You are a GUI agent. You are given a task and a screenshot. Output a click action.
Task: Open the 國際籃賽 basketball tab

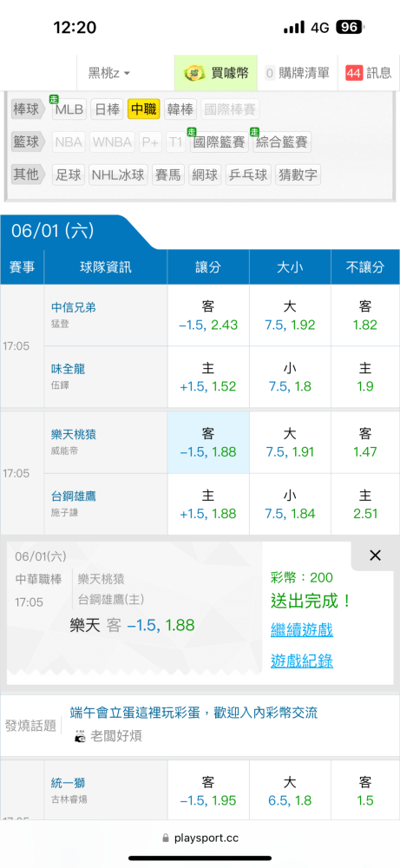[219, 142]
